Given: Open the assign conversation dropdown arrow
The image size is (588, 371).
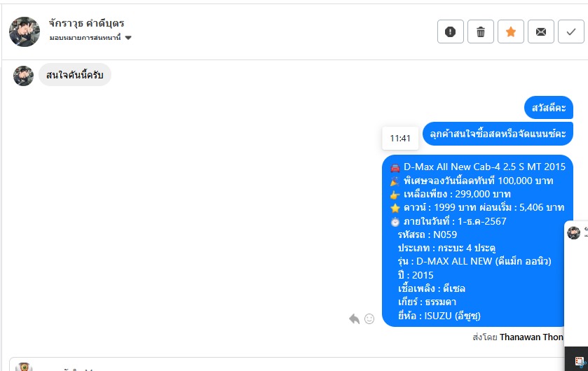Looking at the screenshot, I should click(128, 38).
